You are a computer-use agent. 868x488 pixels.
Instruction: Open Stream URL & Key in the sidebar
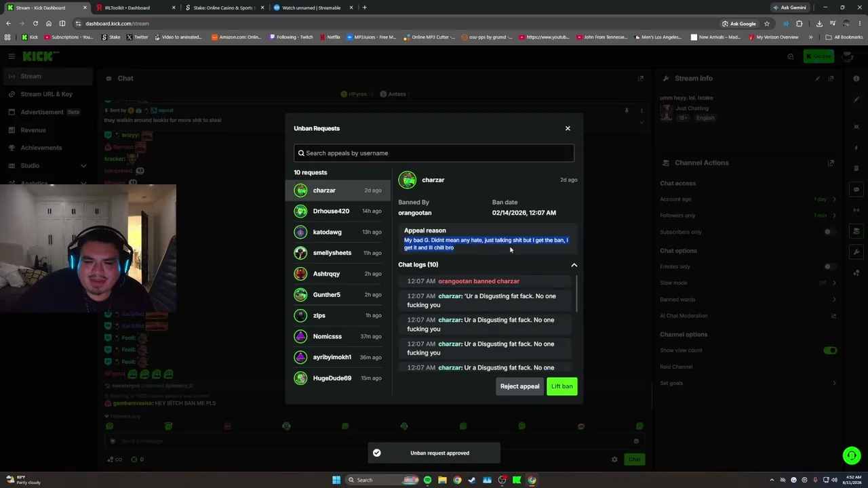point(46,94)
